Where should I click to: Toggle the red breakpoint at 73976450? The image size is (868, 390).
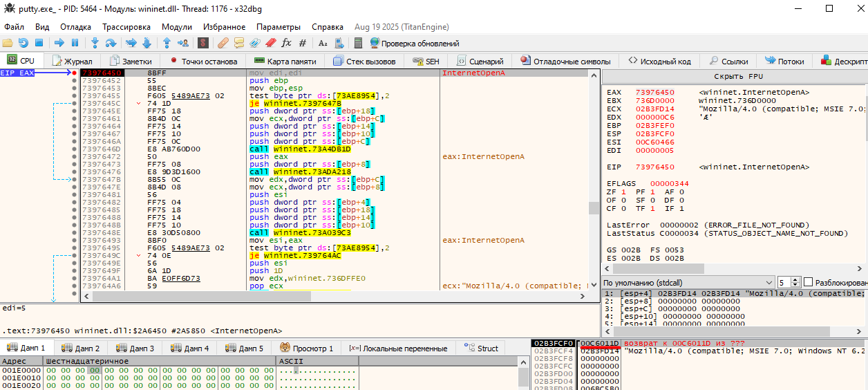tap(74, 73)
